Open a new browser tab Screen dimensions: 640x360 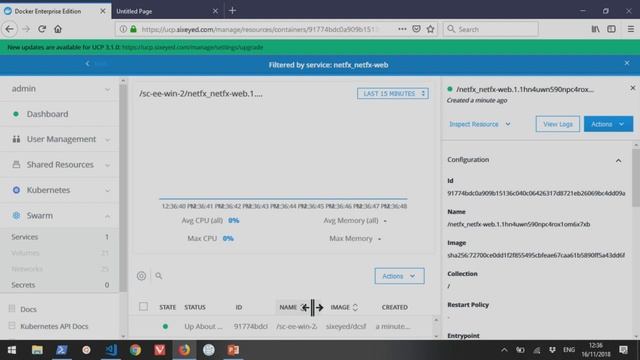click(x=232, y=11)
